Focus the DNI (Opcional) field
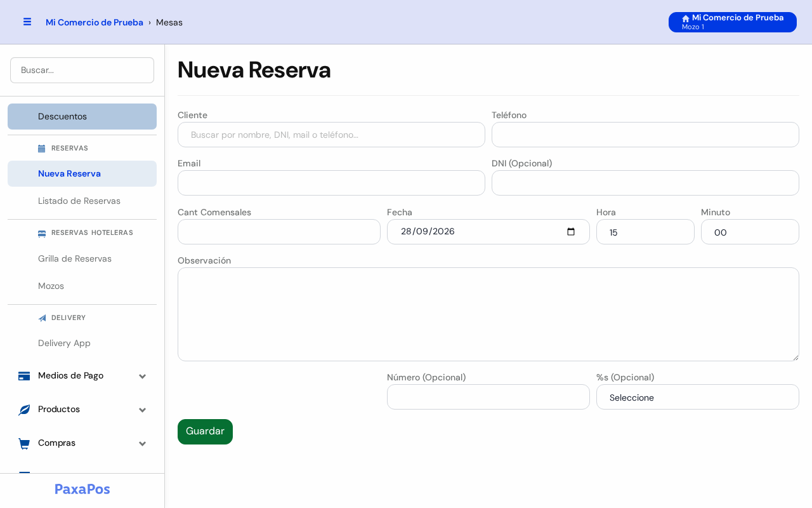 pos(645,183)
